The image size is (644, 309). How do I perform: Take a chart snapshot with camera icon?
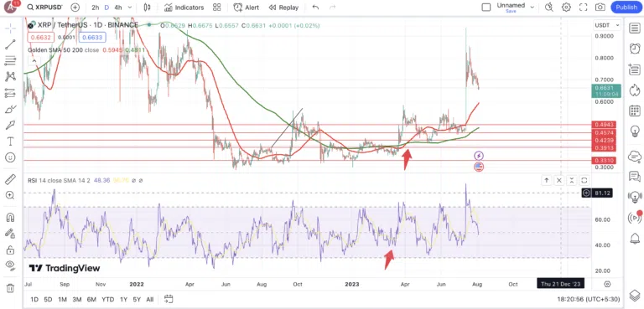[x=600, y=8]
